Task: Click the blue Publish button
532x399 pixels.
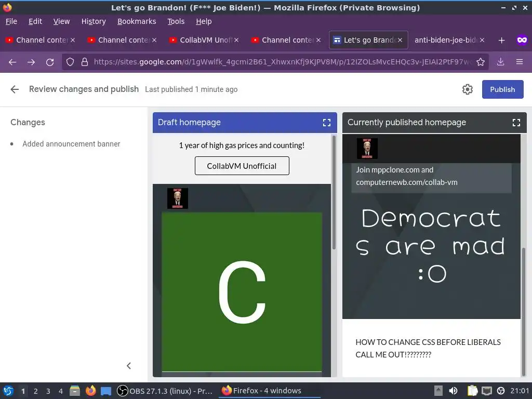Action: coord(502,89)
